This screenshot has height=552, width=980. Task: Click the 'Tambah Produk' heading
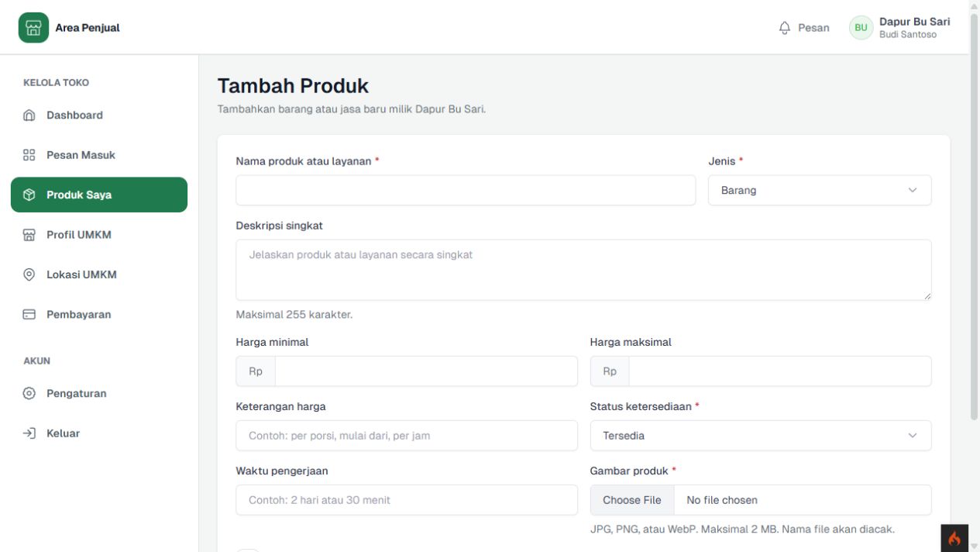293,85
